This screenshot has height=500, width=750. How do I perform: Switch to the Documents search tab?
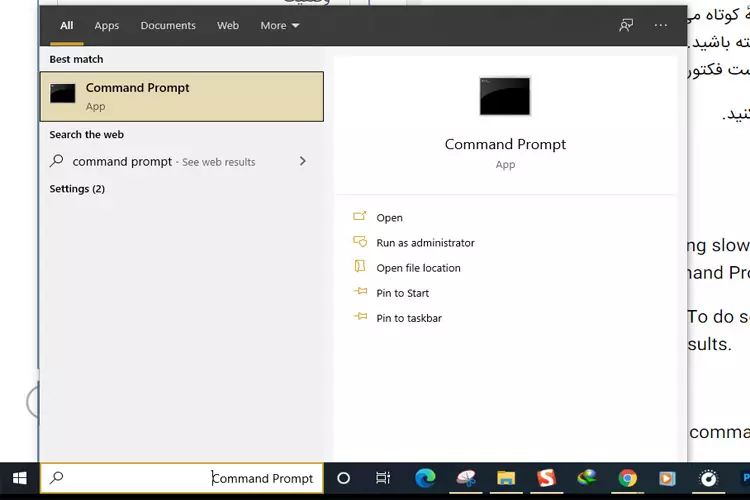point(168,25)
